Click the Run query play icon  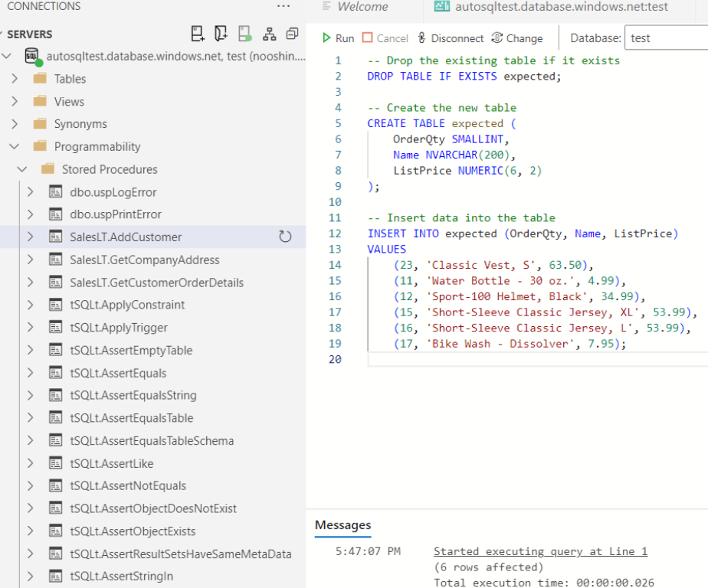pos(326,38)
